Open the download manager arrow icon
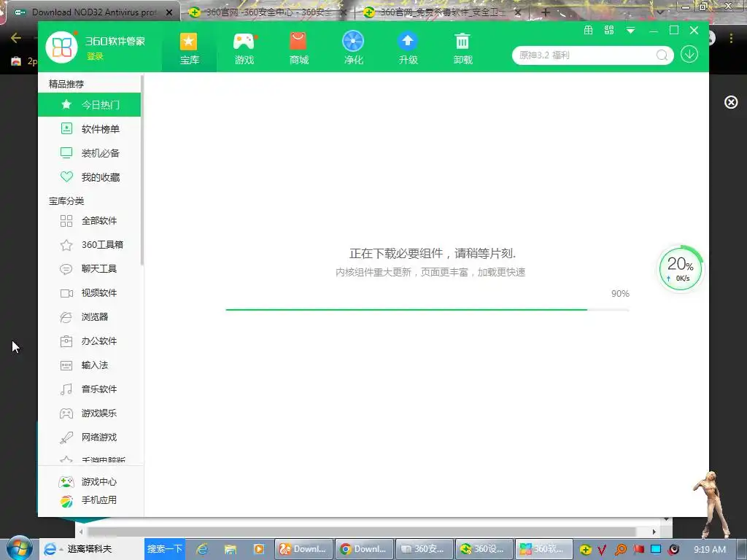747x560 pixels. pos(689,54)
